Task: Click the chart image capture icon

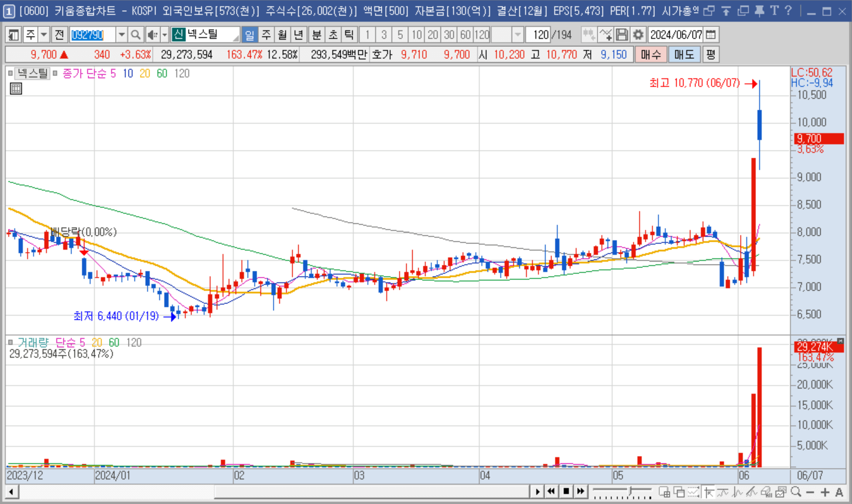Action: coord(781,492)
